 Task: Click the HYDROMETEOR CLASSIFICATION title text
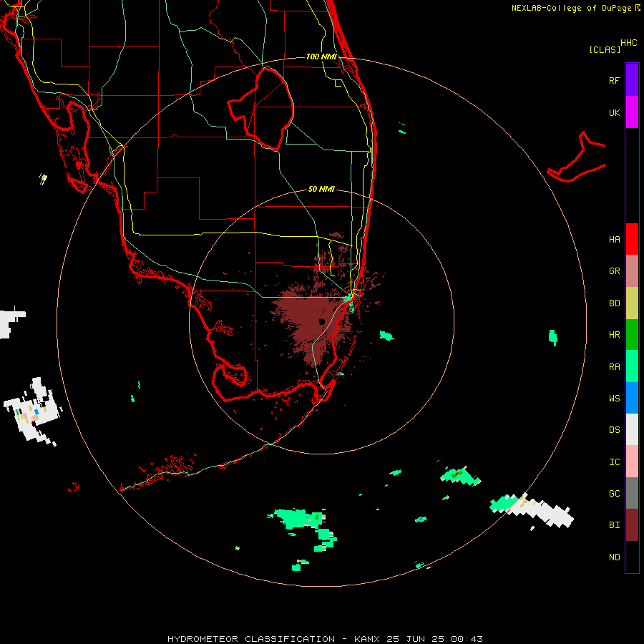tap(251, 639)
